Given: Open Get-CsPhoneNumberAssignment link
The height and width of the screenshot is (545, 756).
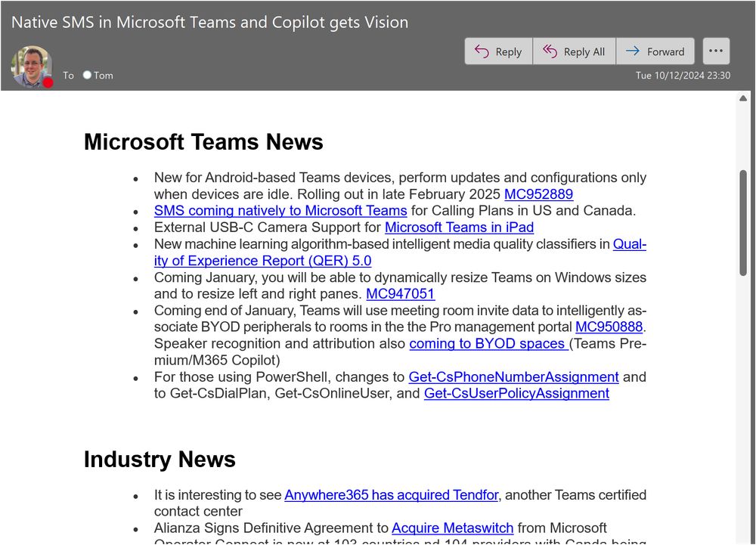Looking at the screenshot, I should [513, 377].
